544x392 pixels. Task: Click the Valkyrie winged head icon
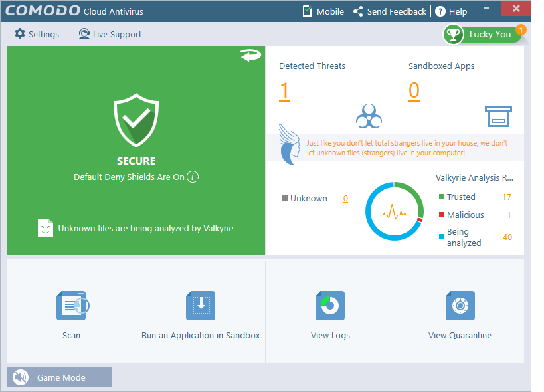pyautogui.click(x=290, y=144)
